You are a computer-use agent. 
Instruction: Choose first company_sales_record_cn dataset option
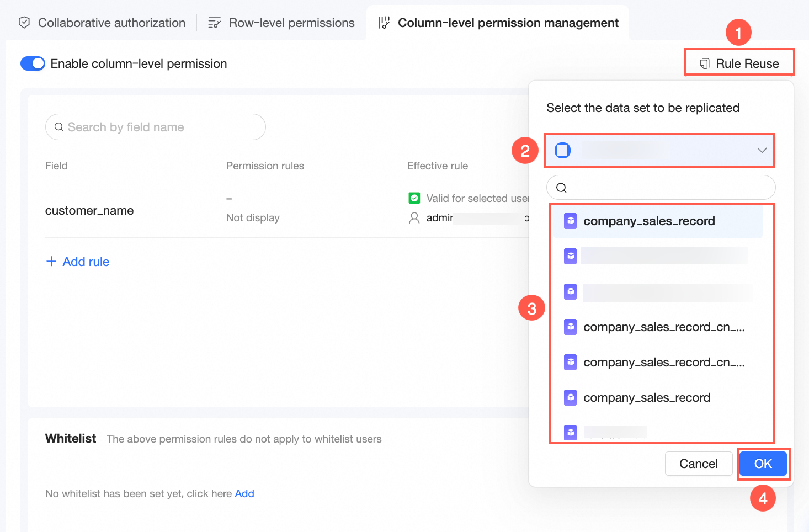[663, 327]
